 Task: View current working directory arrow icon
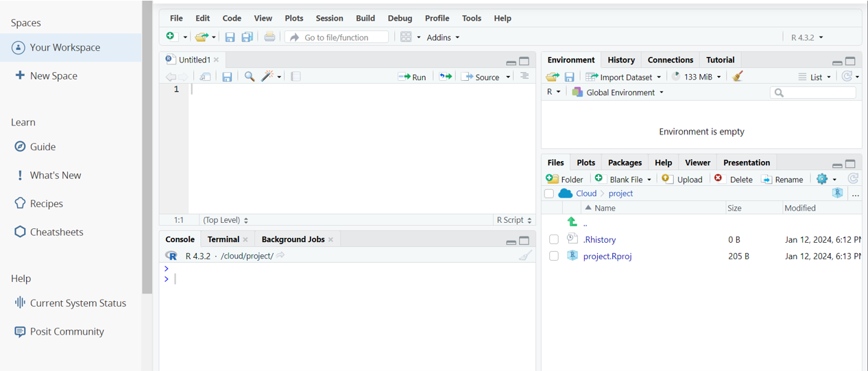[280, 255]
